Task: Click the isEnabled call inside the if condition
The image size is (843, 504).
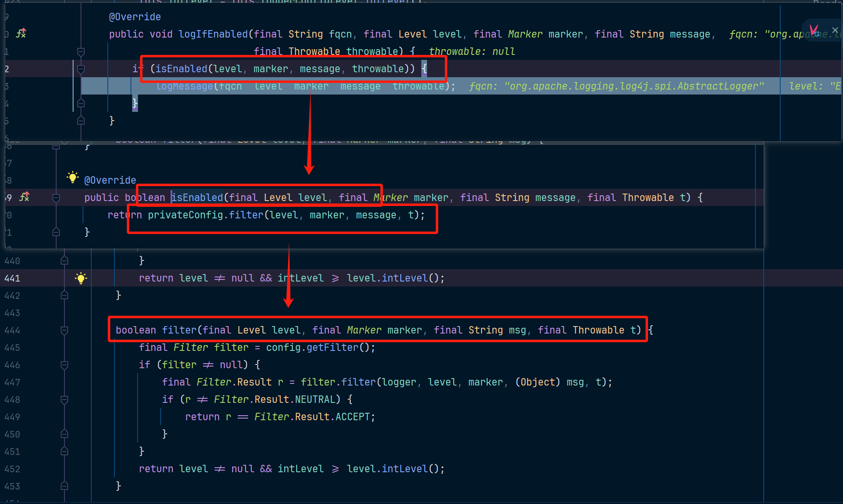Action: (x=181, y=69)
